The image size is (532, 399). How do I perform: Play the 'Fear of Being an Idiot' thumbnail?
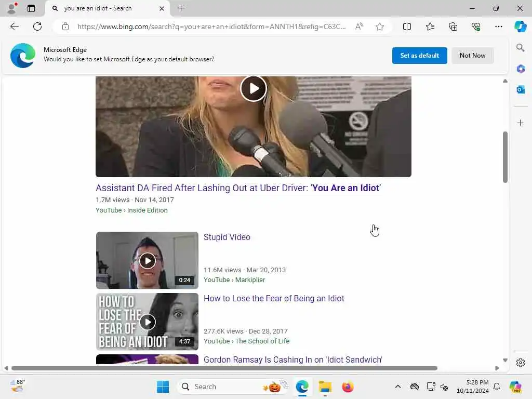[x=147, y=322]
